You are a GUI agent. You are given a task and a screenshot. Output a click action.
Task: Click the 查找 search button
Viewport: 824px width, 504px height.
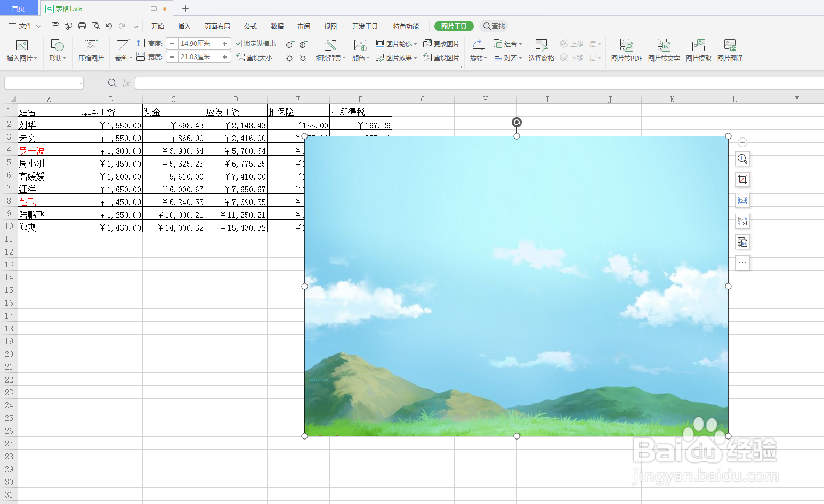(495, 26)
